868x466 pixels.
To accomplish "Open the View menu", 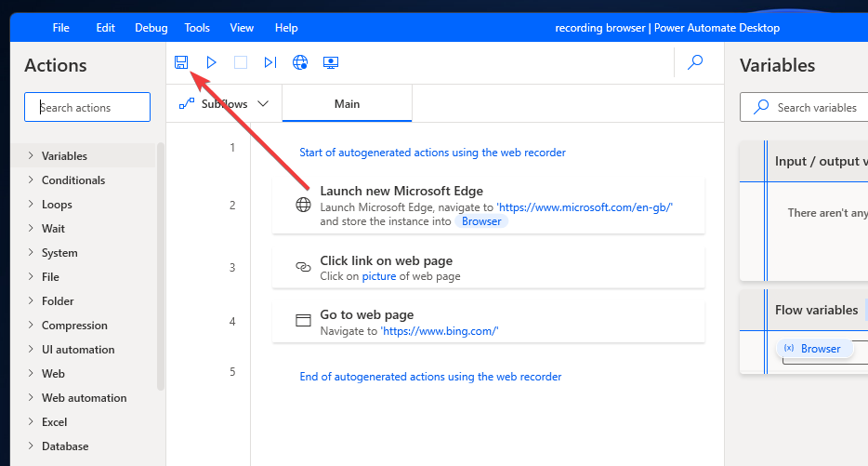I will click(x=242, y=28).
